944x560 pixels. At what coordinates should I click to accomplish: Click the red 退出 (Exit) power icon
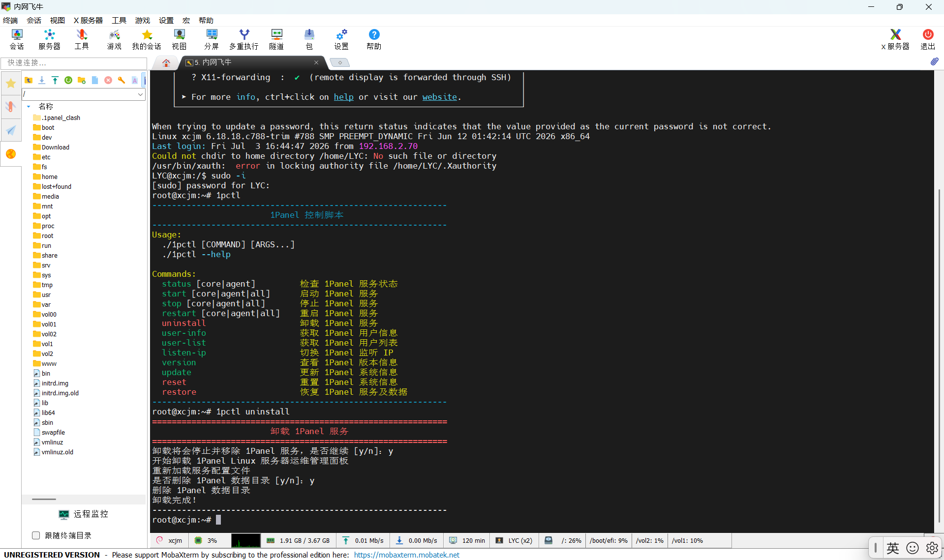tap(928, 39)
